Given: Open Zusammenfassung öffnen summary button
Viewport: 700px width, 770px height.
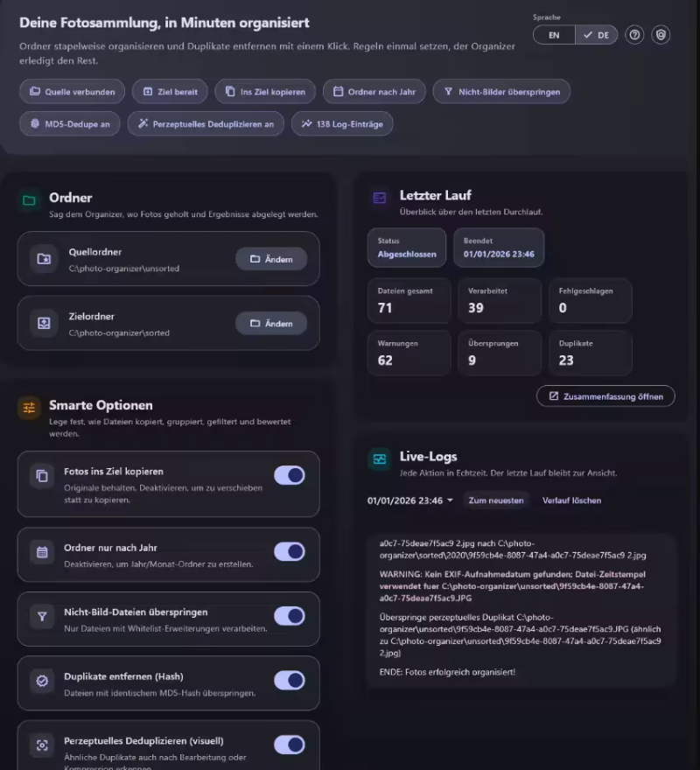Looking at the screenshot, I should 605,396.
